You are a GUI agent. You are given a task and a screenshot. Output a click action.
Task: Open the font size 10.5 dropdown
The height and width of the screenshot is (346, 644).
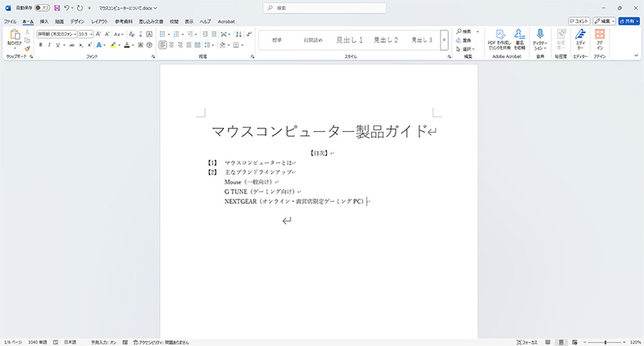tap(91, 34)
